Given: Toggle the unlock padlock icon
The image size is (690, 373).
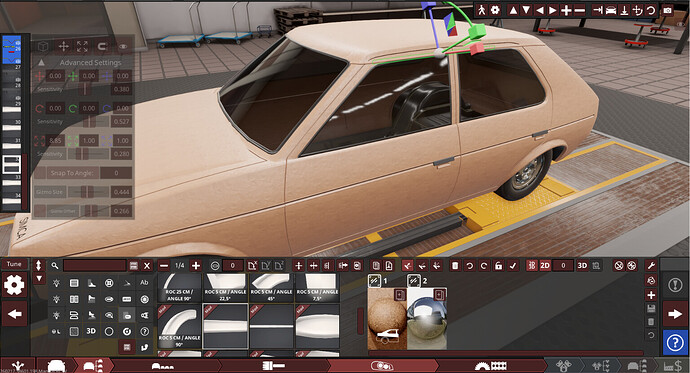Looking at the screenshot, I should (498, 266).
